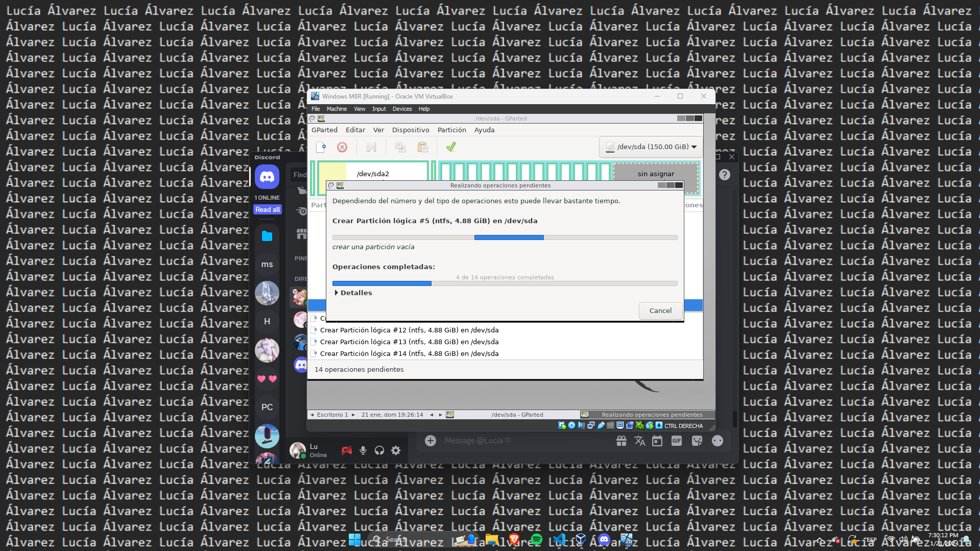Open the Discord gift icon

(621, 441)
